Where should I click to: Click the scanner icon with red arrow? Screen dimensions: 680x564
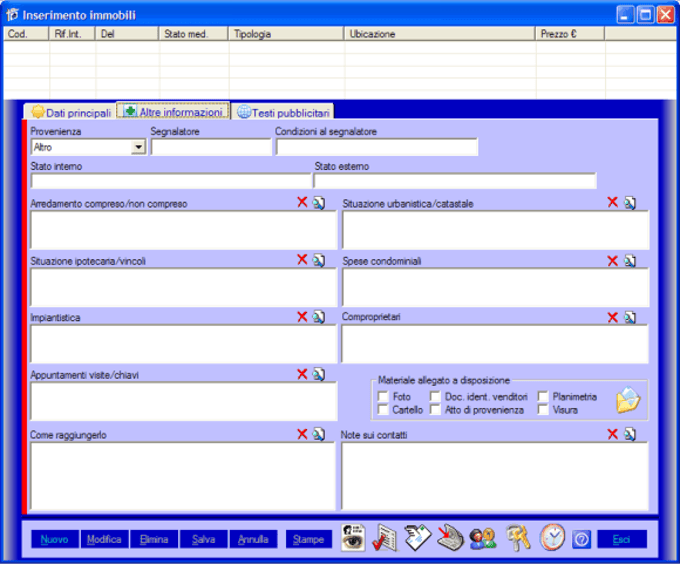(450, 538)
